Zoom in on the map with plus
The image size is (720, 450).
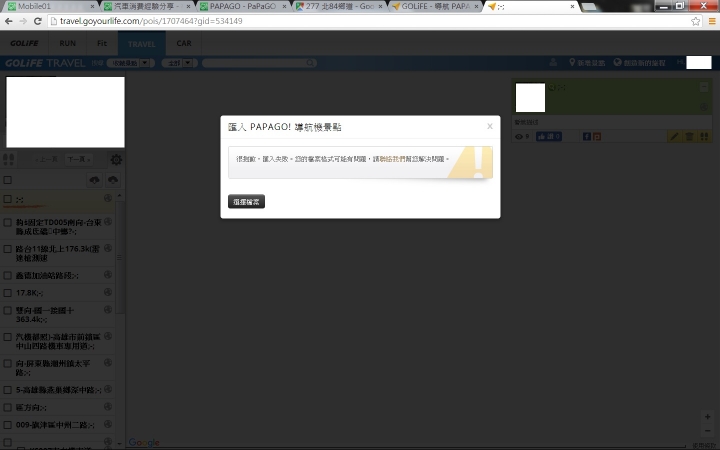click(x=708, y=417)
